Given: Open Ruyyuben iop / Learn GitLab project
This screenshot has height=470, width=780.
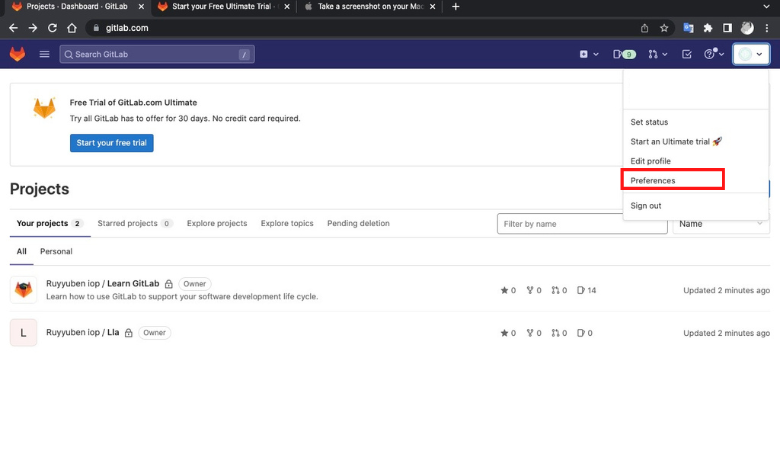Looking at the screenshot, I should tap(102, 283).
